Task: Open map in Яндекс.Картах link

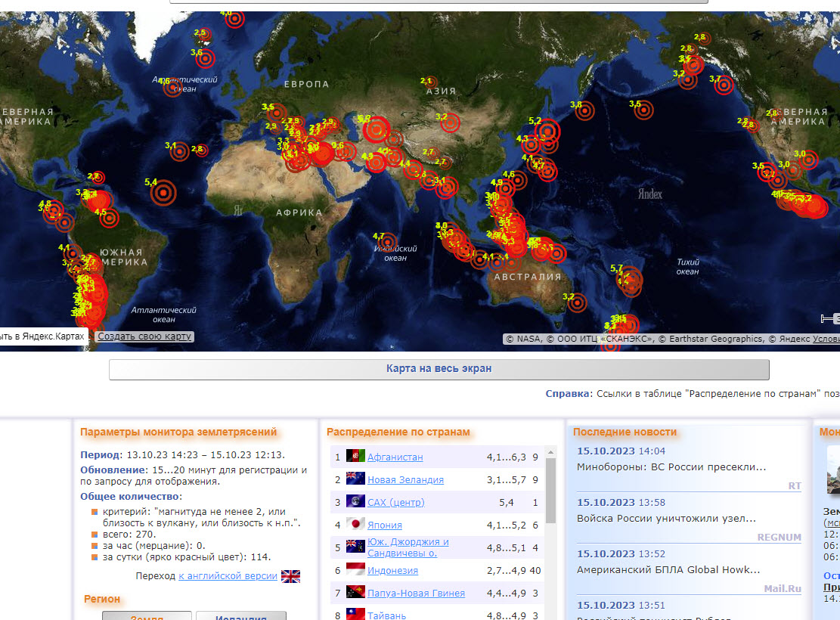Action: (42, 336)
